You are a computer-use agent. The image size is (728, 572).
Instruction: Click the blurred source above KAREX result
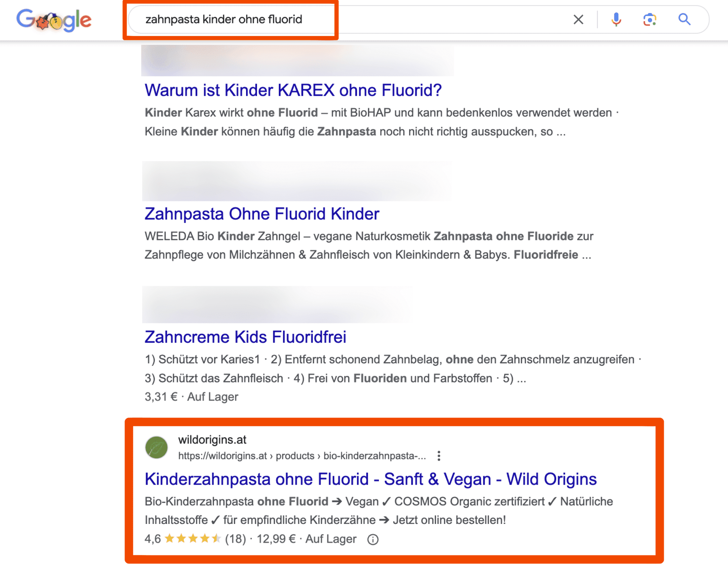pyautogui.click(x=297, y=60)
